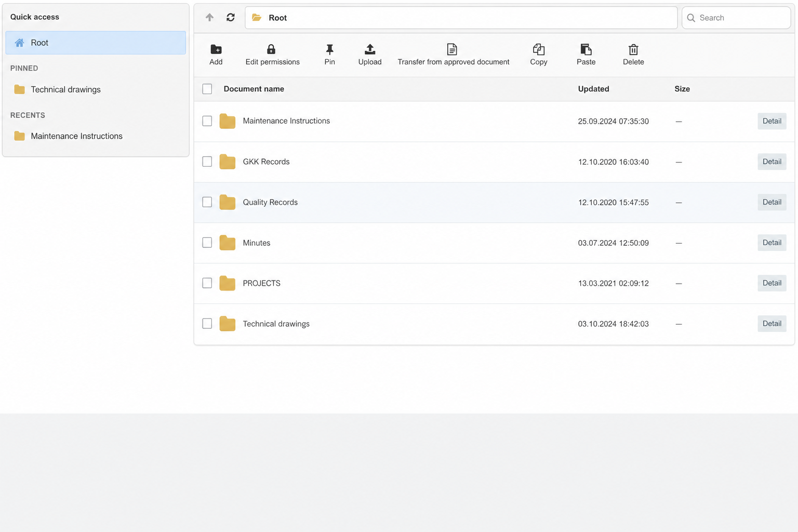Open the GKK Records folder name

(x=266, y=162)
